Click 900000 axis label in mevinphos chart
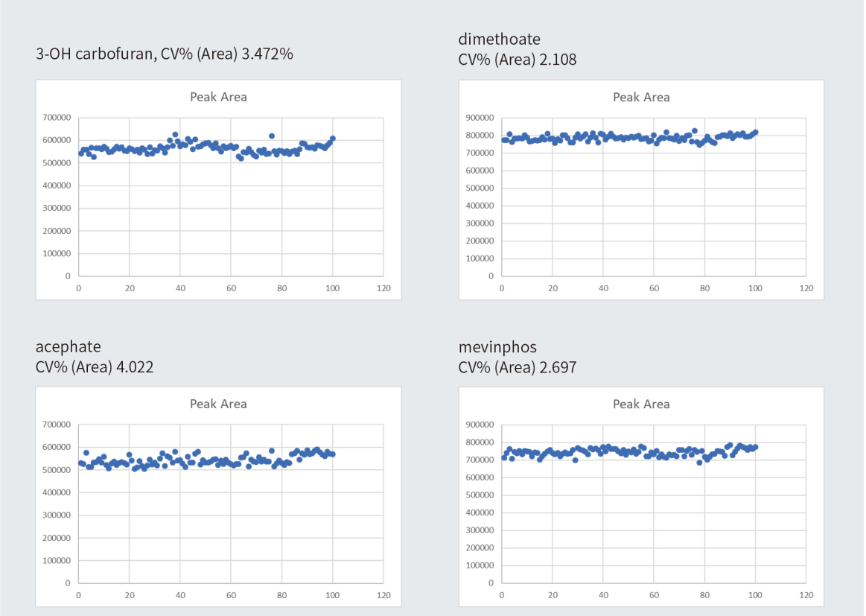866x616 pixels. coord(478,425)
